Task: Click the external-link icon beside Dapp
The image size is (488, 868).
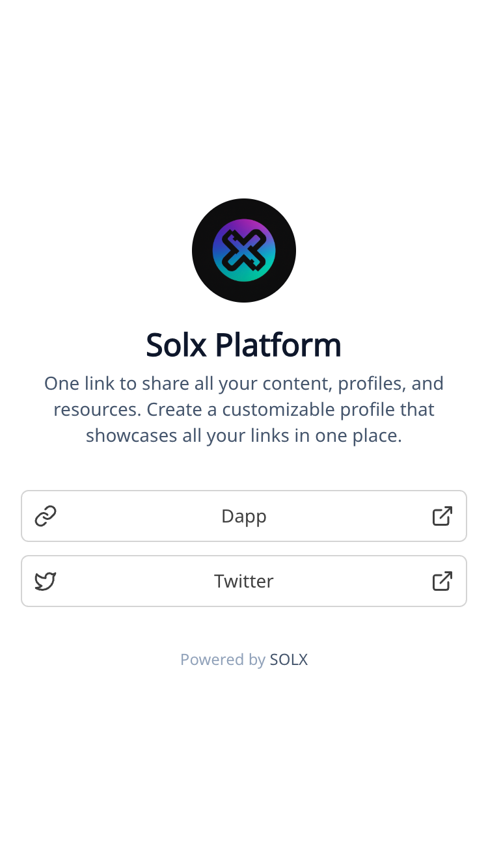Action: pos(442,516)
